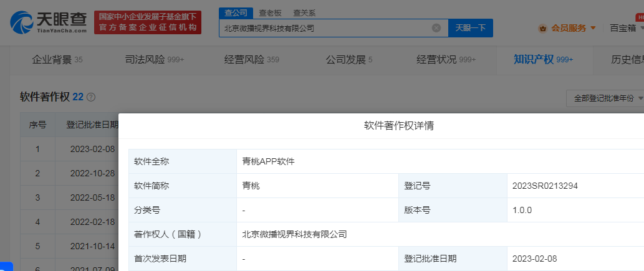Switch to the 查关系 search tab
Viewport: 644px width, 271px height.
304,12
